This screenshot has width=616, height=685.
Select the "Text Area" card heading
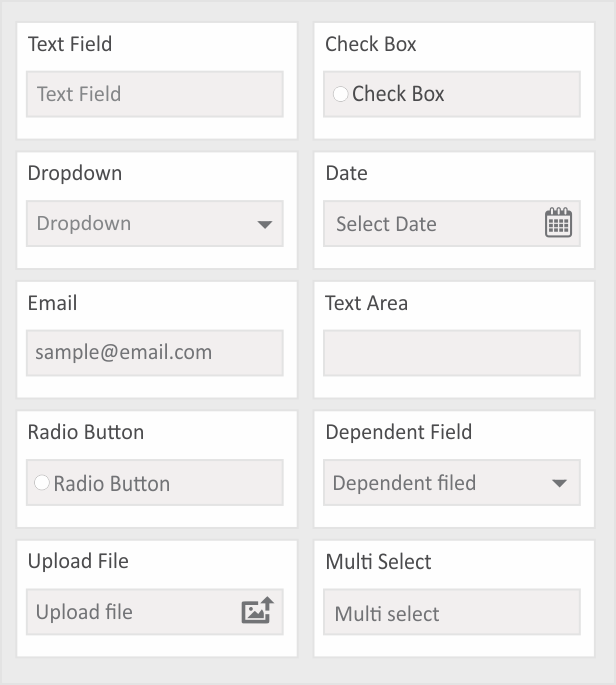(367, 303)
